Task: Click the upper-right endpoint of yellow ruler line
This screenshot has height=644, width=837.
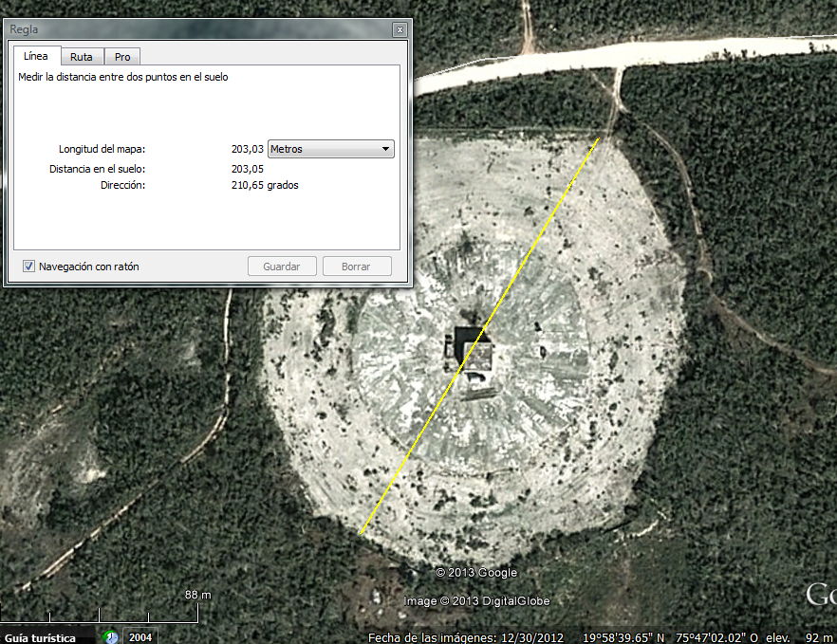Action: [599, 139]
